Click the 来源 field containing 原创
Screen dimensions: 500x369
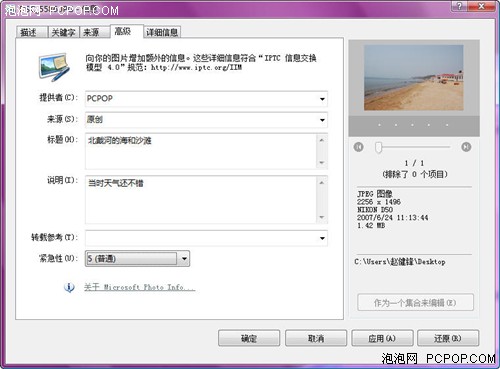coord(206,120)
